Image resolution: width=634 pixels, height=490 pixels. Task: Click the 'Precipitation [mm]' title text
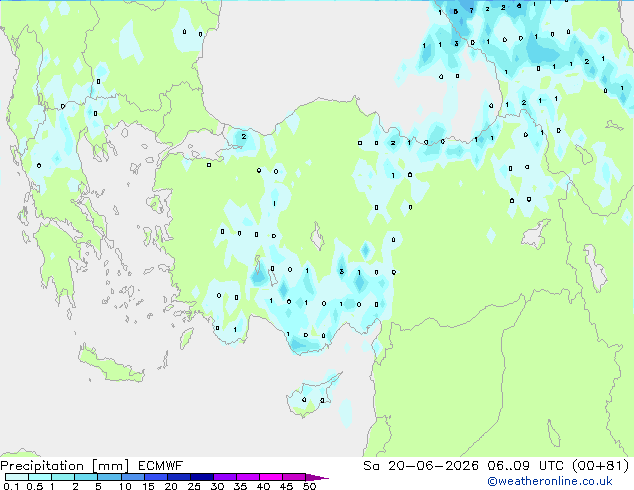point(65,466)
